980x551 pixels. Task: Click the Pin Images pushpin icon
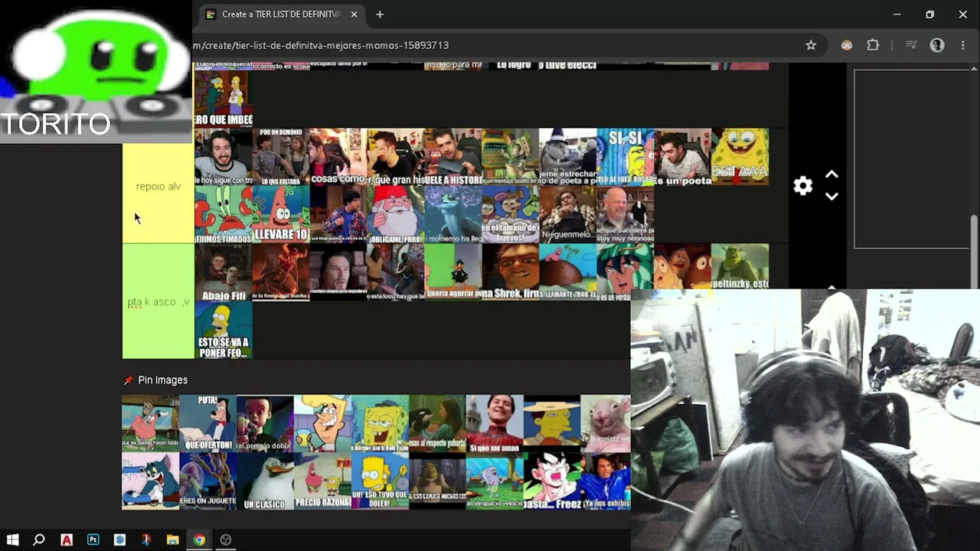point(128,380)
